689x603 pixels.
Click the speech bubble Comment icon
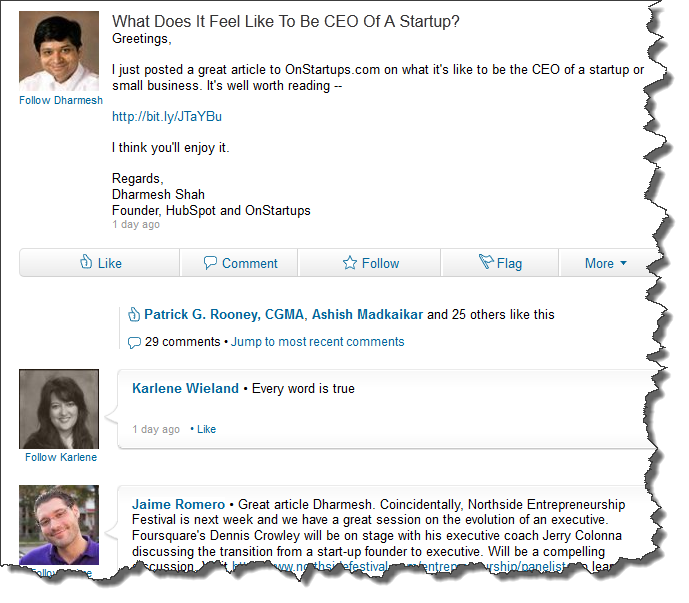tap(210, 262)
